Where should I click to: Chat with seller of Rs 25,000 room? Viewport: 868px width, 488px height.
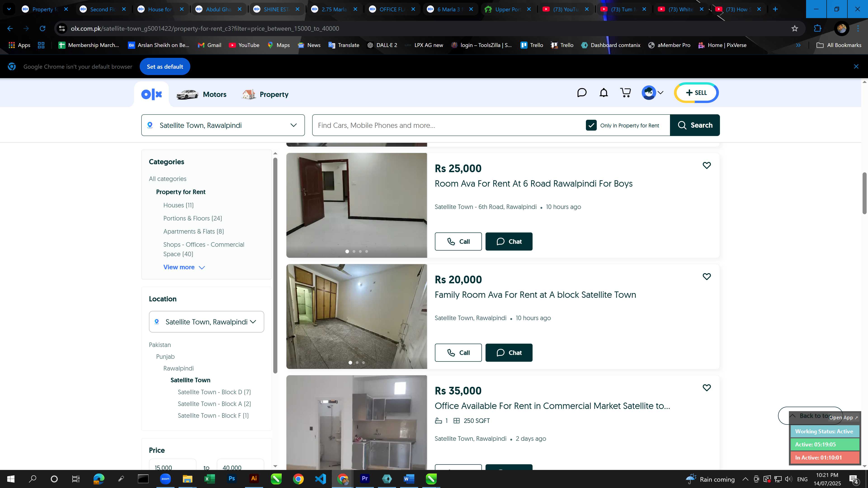click(x=509, y=242)
